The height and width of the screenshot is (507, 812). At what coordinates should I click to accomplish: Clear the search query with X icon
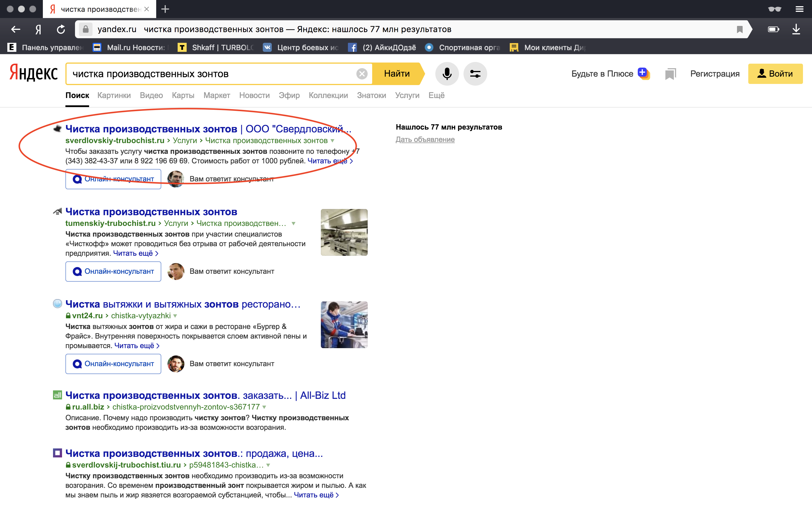point(362,74)
